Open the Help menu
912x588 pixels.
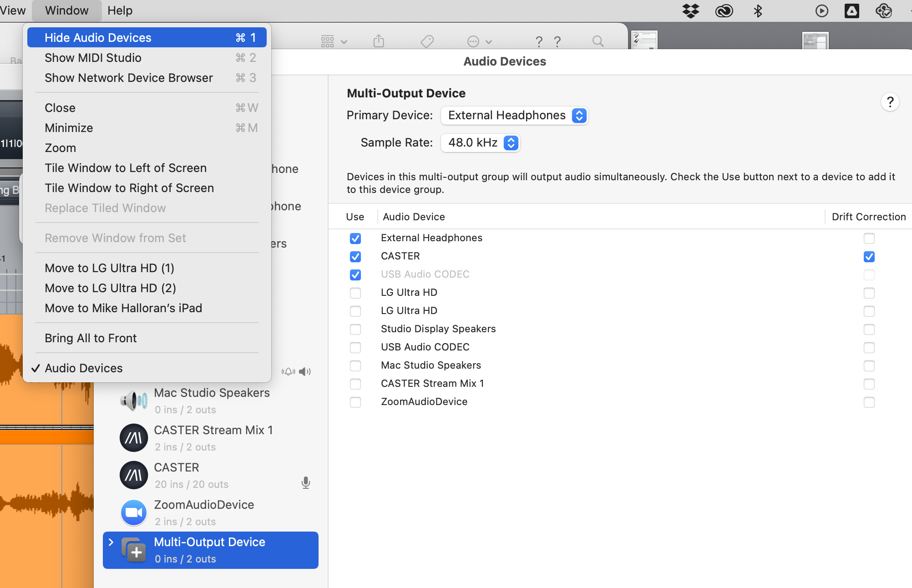click(120, 10)
